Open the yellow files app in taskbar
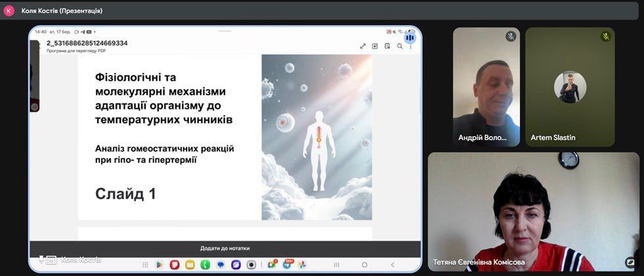Image resolution: width=644 pixels, height=276 pixels. [x=190, y=265]
